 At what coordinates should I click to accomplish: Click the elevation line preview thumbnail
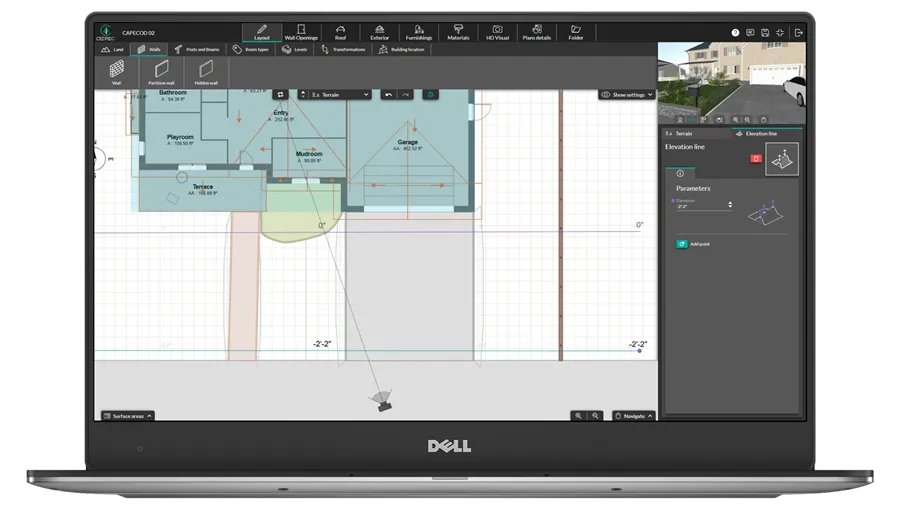782,159
